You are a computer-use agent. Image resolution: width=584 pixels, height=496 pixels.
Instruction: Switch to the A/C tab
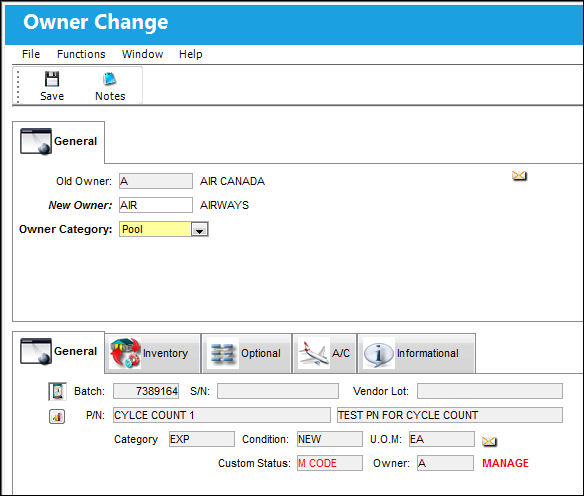[324, 353]
